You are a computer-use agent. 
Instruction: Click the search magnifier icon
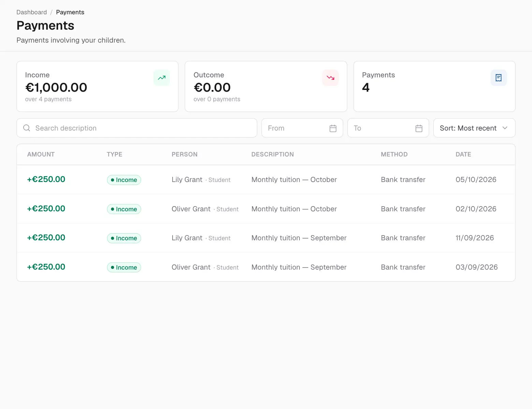coord(27,128)
